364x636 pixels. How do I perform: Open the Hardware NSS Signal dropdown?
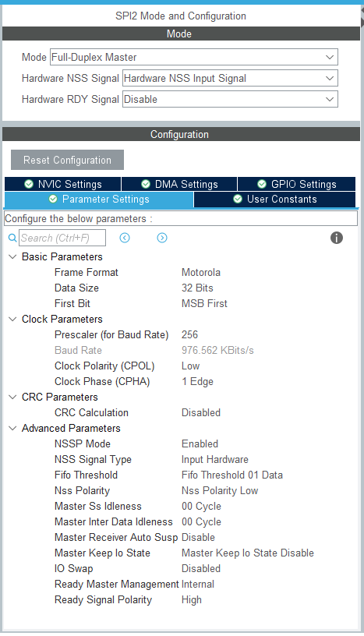[x=230, y=78]
